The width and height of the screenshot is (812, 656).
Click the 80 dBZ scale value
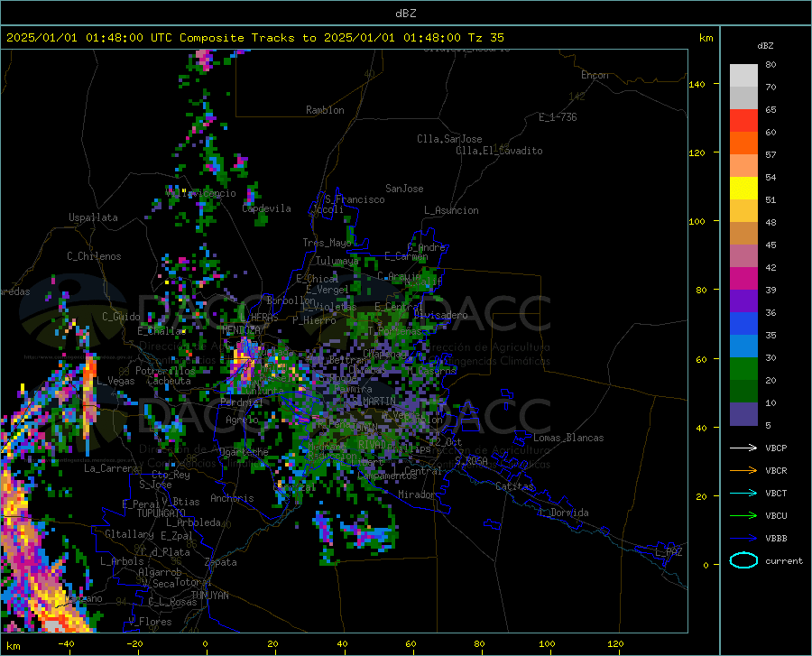[x=770, y=64]
